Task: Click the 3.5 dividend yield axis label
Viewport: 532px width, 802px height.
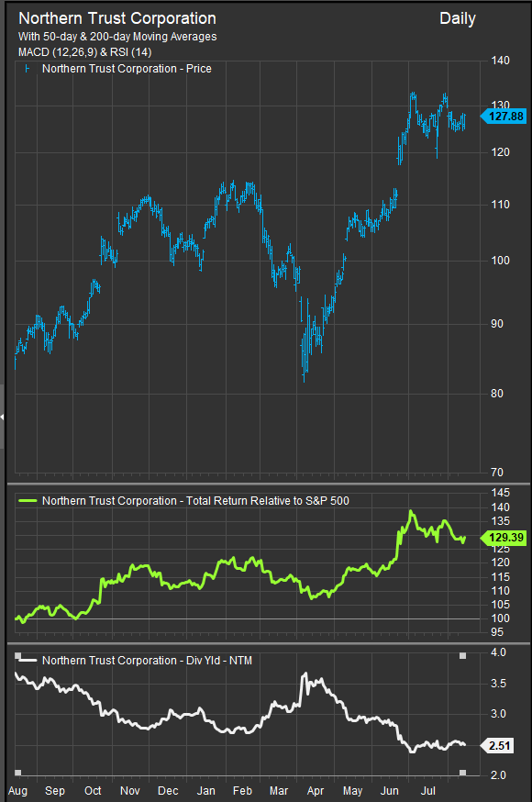Action: tap(498, 684)
